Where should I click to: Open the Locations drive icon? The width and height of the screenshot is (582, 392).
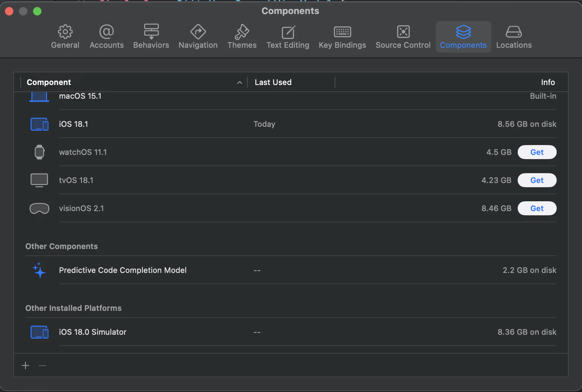click(514, 32)
